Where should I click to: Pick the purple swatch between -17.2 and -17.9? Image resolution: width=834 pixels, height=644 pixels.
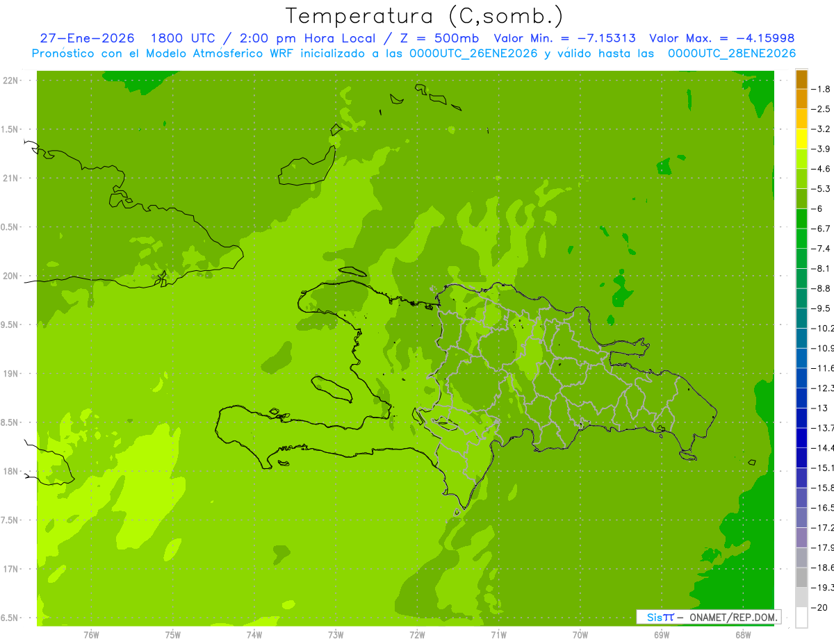pyautogui.click(x=801, y=537)
